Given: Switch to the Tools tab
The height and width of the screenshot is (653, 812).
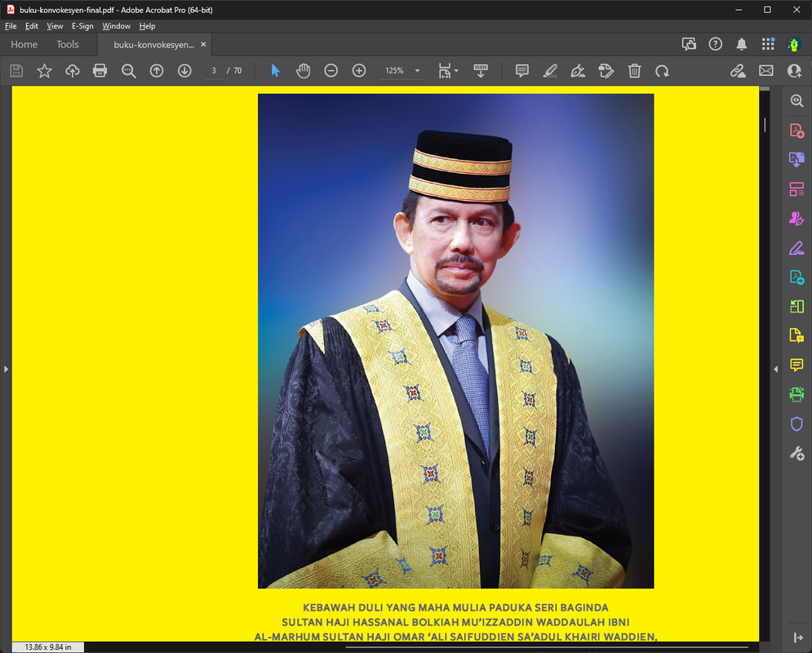Looking at the screenshot, I should click(68, 45).
